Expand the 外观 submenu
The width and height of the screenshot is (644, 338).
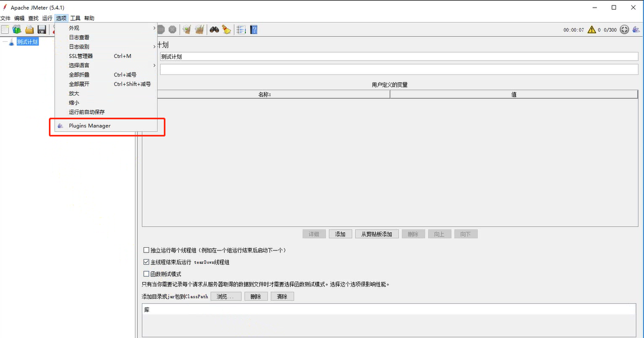click(x=106, y=28)
